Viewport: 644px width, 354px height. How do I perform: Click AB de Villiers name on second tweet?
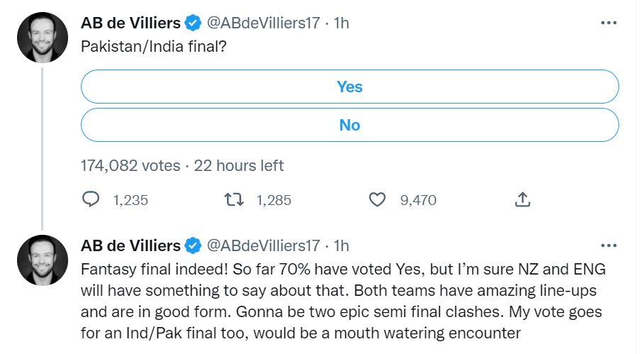131,246
